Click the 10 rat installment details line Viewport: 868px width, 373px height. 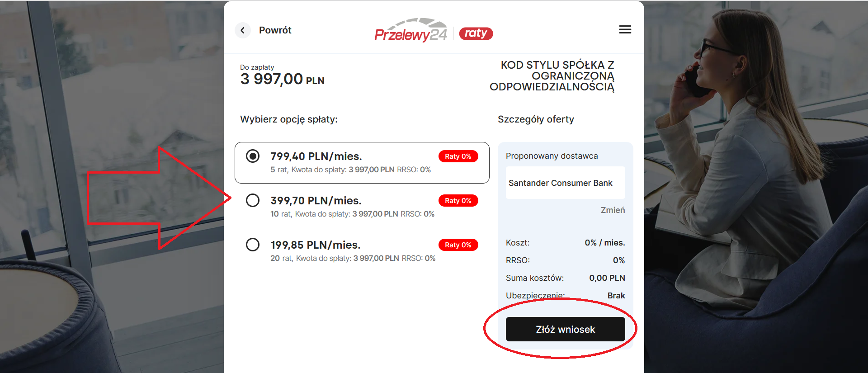352,214
